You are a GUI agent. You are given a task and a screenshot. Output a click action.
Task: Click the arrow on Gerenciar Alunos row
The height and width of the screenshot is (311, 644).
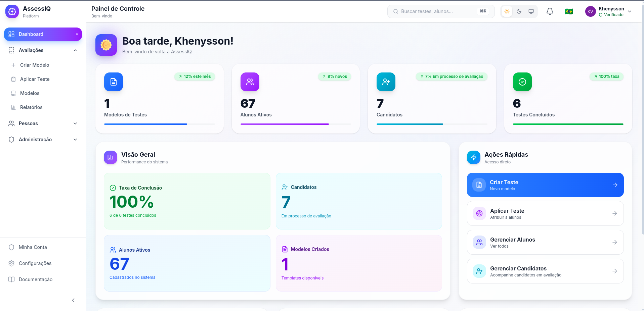(x=614, y=242)
